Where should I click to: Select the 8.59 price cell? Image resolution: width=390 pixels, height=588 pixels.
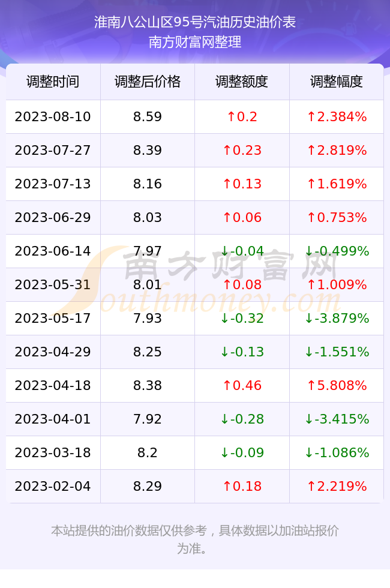(148, 116)
